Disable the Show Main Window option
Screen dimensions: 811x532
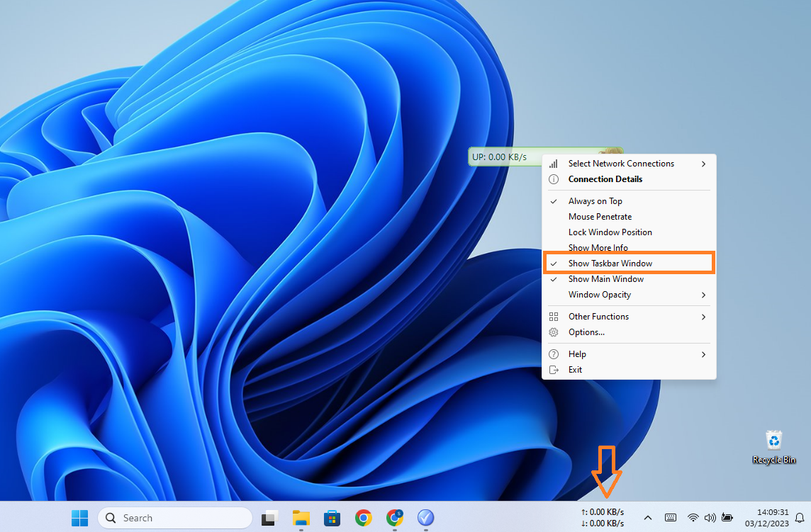[605, 279]
